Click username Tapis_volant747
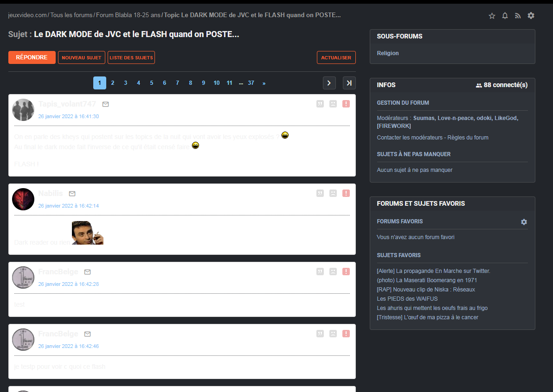The width and height of the screenshot is (553, 392). pos(67,104)
